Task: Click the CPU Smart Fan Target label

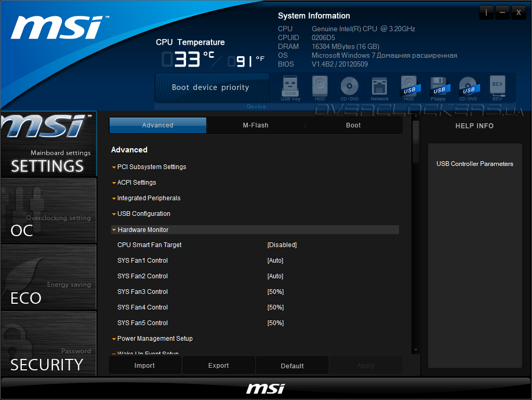Action: tap(149, 245)
